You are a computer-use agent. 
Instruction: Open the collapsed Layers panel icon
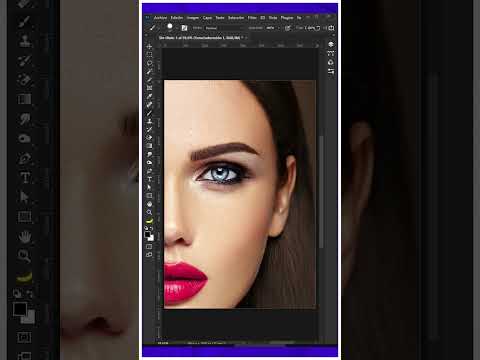coord(331,44)
